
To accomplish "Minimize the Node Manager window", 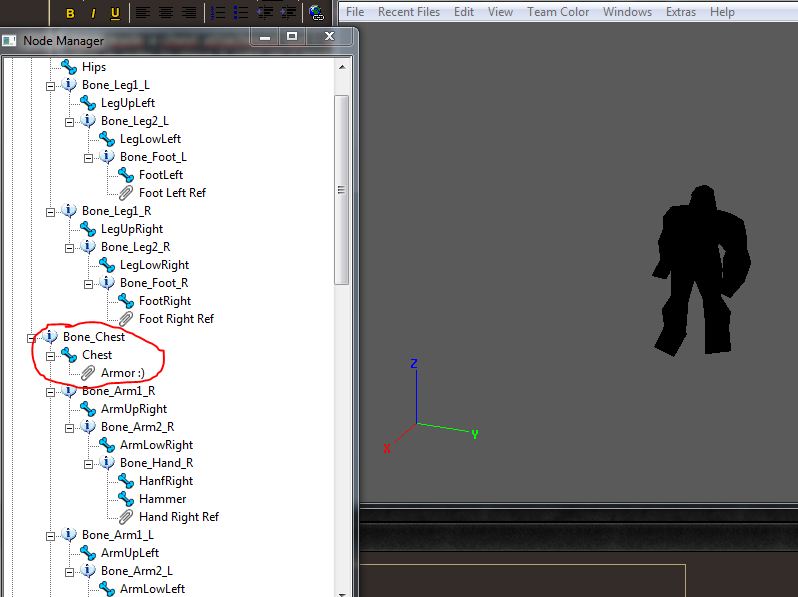I will (x=265, y=37).
